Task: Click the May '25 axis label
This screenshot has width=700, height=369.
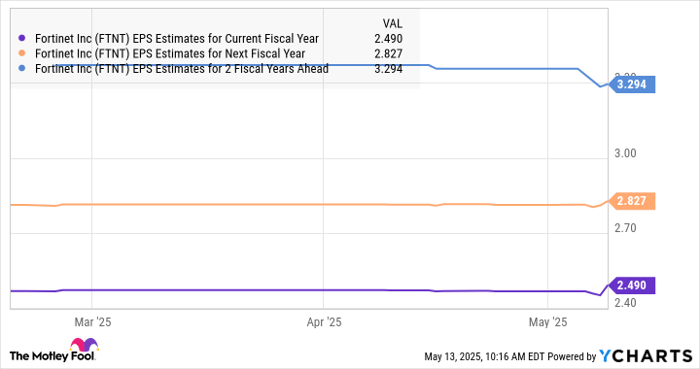Action: pos(548,322)
